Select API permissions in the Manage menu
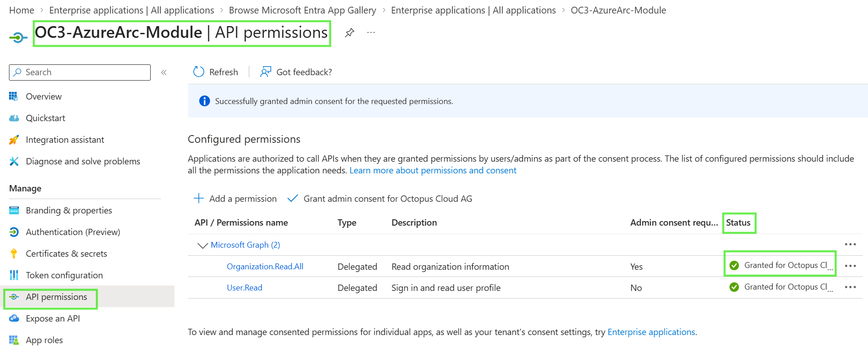This screenshot has width=868, height=349. point(57,297)
